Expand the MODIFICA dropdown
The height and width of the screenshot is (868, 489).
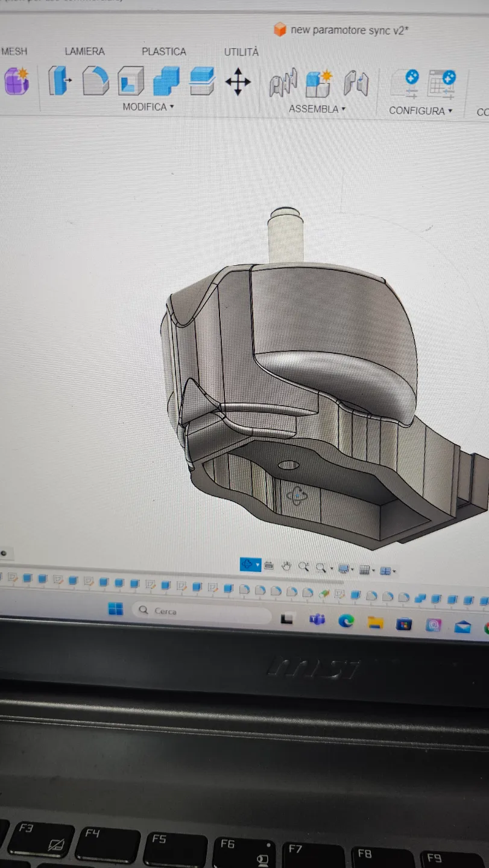pos(148,107)
